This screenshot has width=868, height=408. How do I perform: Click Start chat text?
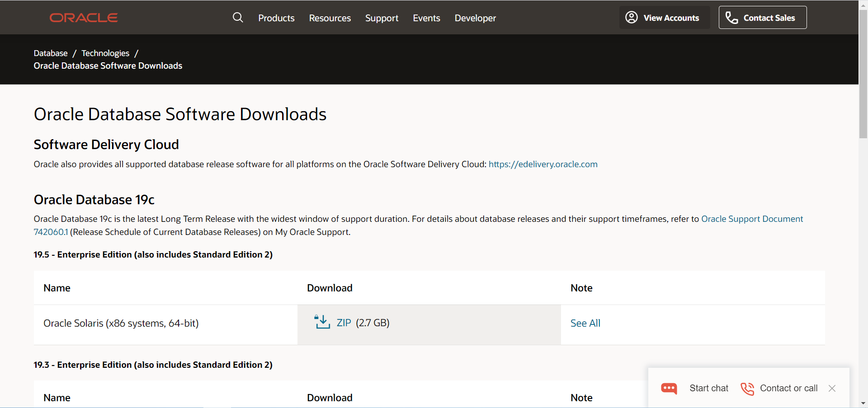click(709, 388)
